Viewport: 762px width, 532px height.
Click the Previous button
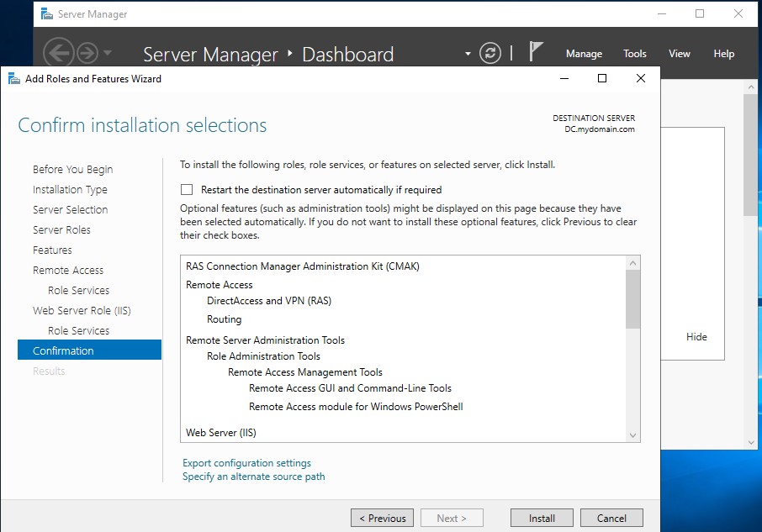(382, 518)
